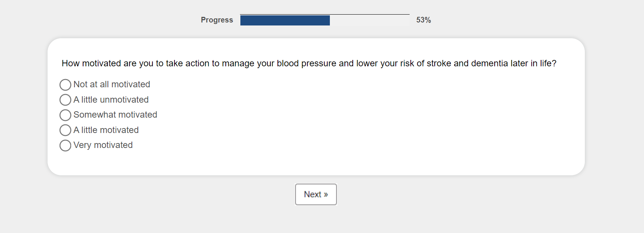Select the "Not at all motivated" radio button
The width and height of the screenshot is (644, 233).
[x=65, y=85]
